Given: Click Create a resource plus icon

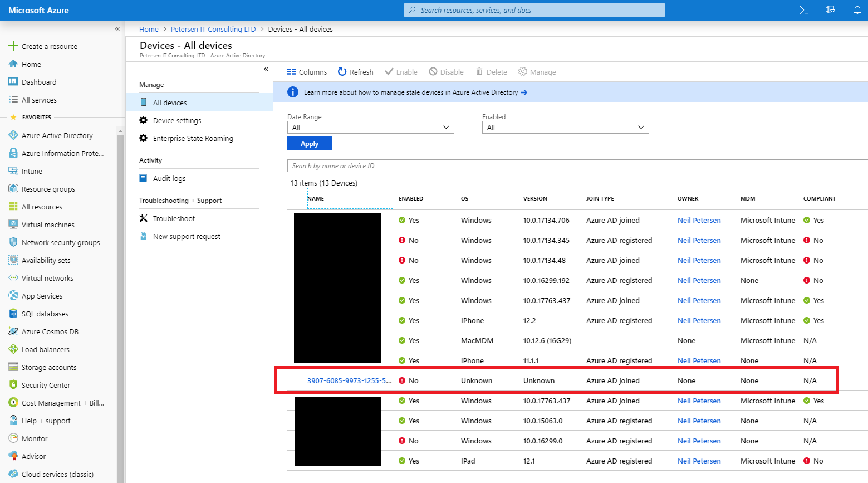Looking at the screenshot, I should tap(13, 46).
